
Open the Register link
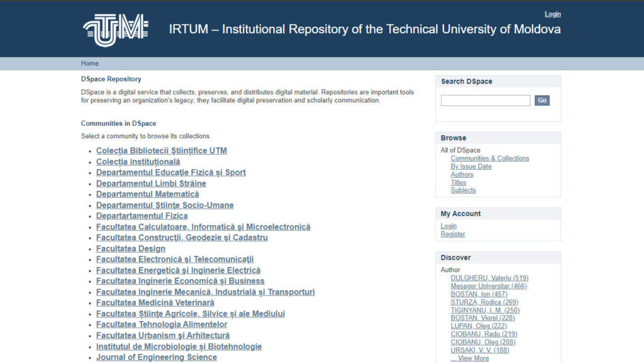453,234
